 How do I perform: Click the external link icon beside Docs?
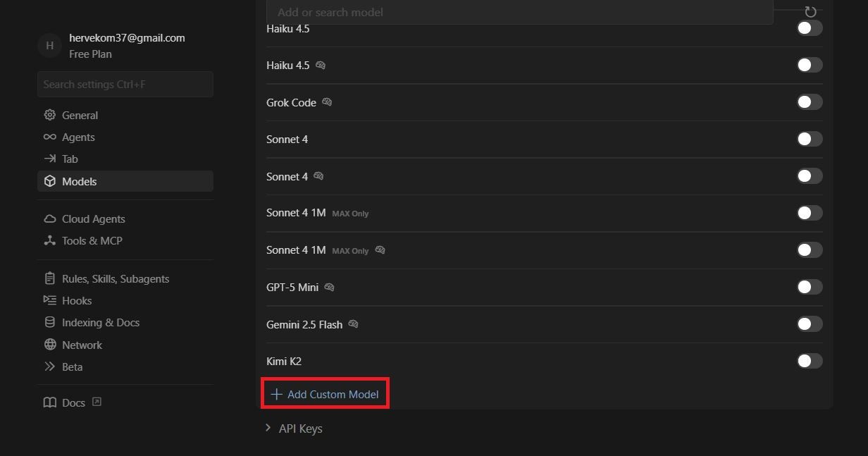point(97,402)
